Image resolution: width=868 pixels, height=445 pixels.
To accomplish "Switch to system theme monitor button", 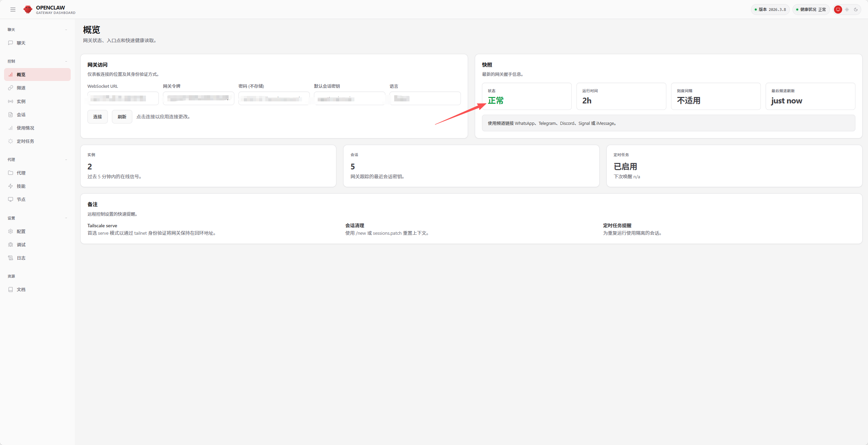I will point(838,10).
